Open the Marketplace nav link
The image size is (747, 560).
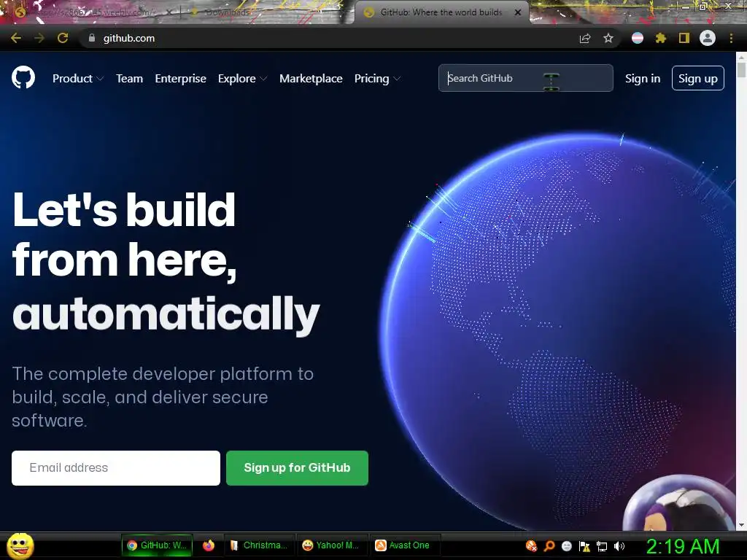pyautogui.click(x=311, y=79)
